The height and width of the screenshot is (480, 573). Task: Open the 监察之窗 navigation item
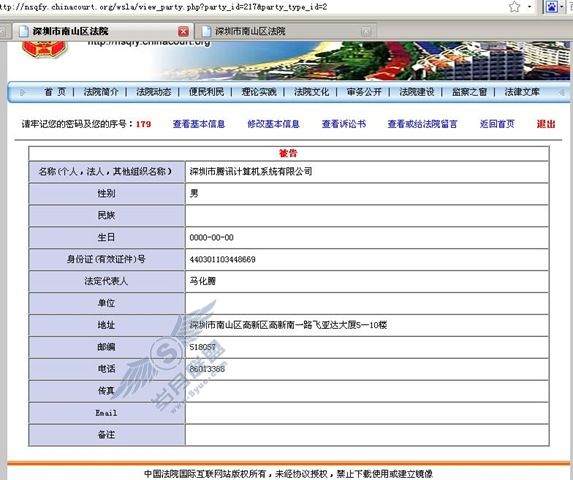pyautogui.click(x=469, y=92)
